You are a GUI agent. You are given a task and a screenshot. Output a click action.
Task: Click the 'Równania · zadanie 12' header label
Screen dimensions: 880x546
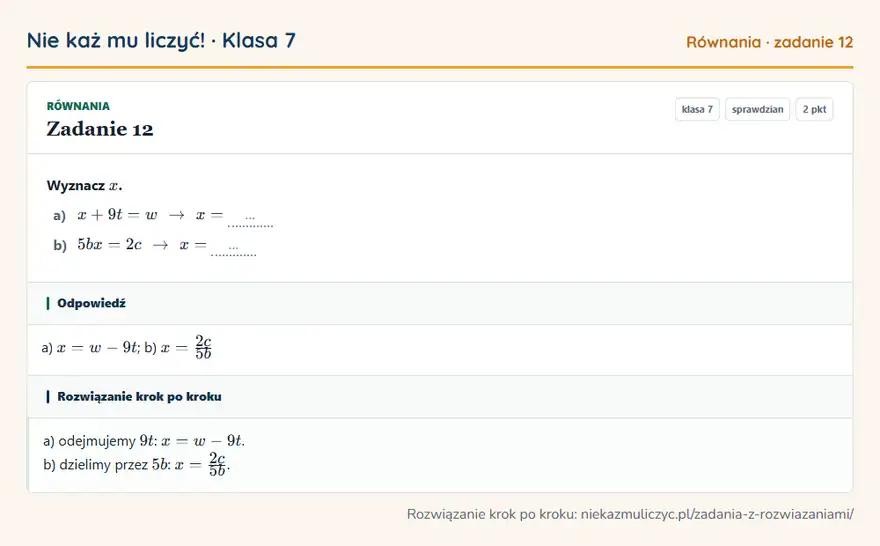click(x=769, y=42)
